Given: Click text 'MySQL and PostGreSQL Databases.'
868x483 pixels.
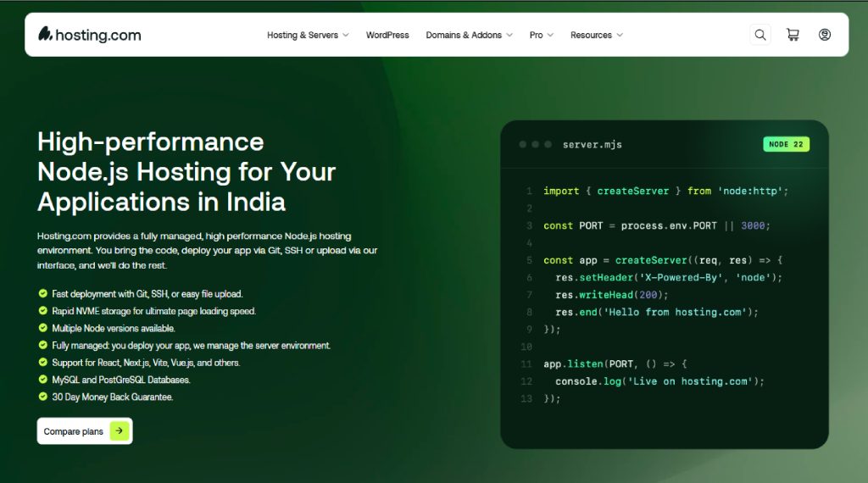Looking at the screenshot, I should [x=121, y=380].
